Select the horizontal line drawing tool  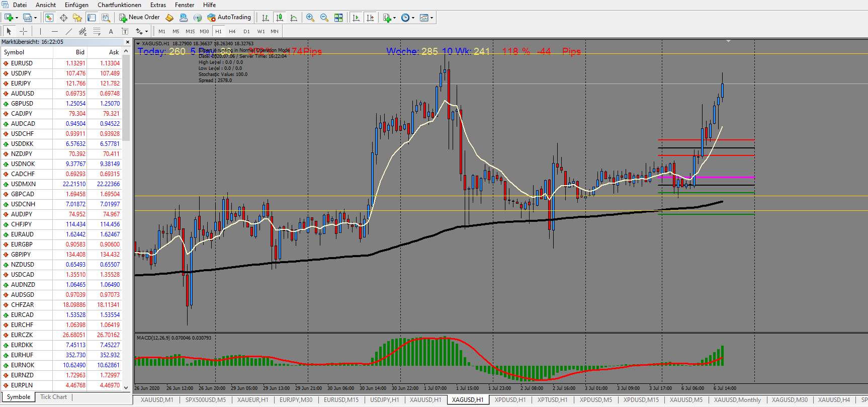tap(55, 31)
